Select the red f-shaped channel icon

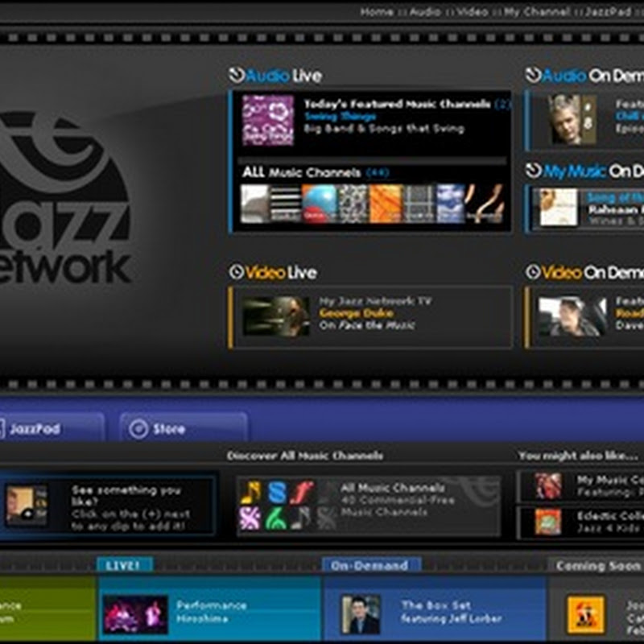coord(302,493)
